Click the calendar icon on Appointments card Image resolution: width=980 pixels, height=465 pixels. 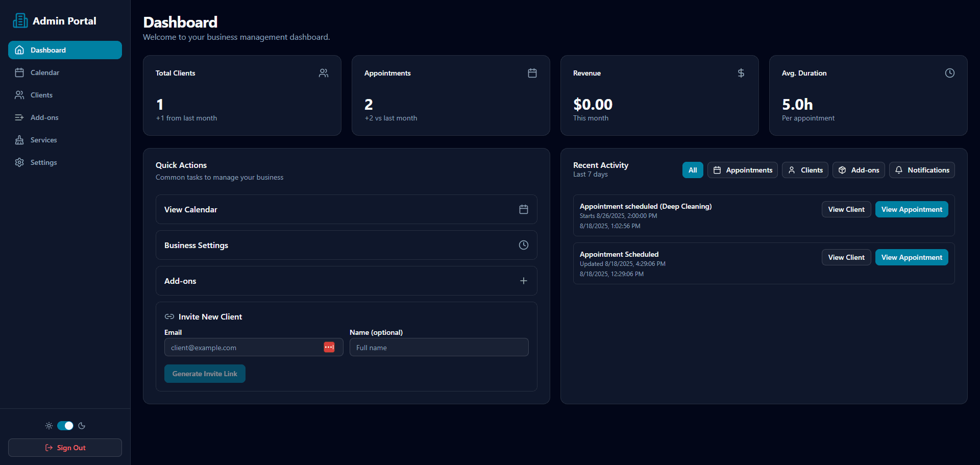(x=532, y=73)
